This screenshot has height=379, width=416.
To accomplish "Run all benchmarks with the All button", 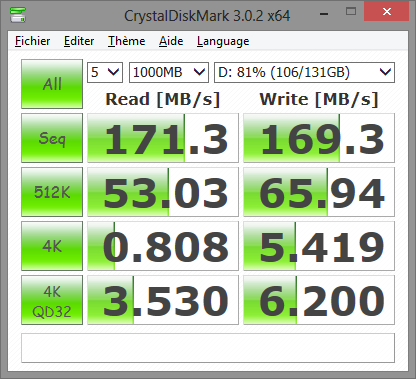I will tap(52, 84).
